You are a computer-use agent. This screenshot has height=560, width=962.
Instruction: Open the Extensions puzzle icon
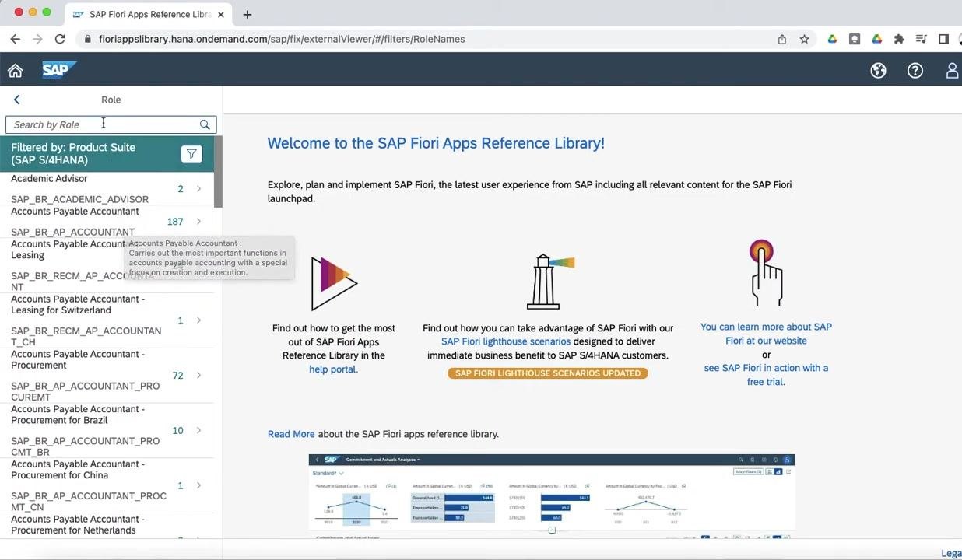899,39
